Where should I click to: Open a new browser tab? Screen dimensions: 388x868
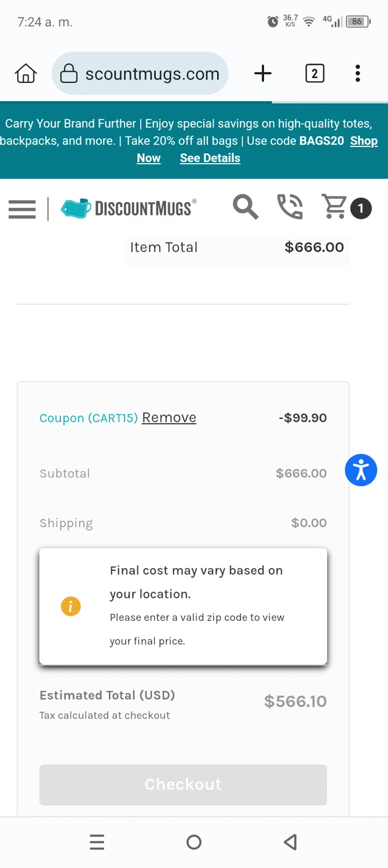(262, 73)
